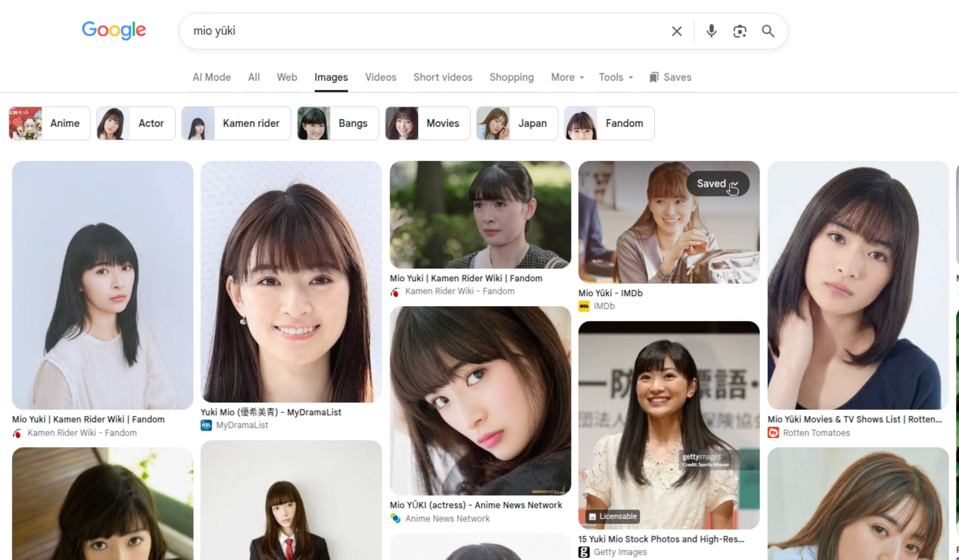Filter results by Movies chip
The image size is (959, 560).
[428, 123]
